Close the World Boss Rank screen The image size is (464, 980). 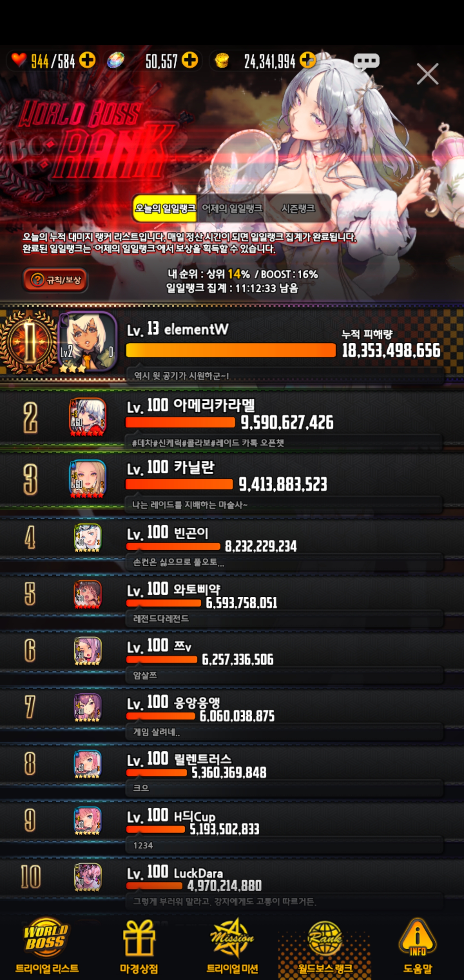pyautogui.click(x=428, y=74)
